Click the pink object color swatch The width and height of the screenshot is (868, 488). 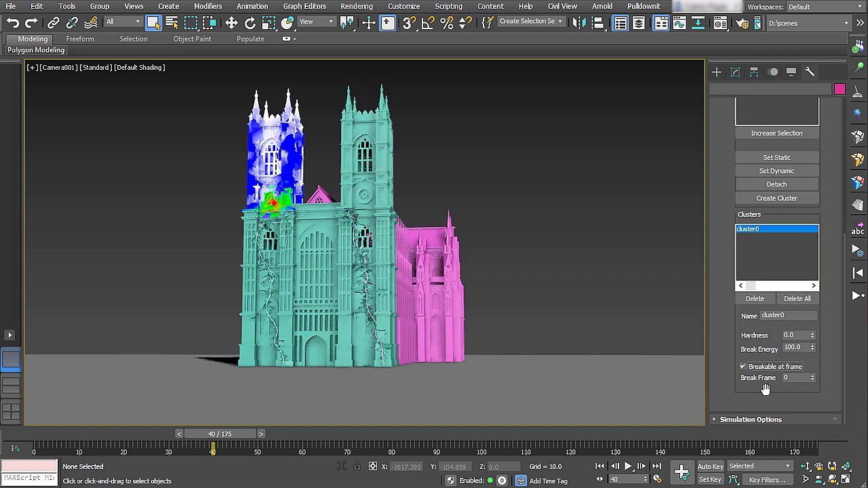840,89
